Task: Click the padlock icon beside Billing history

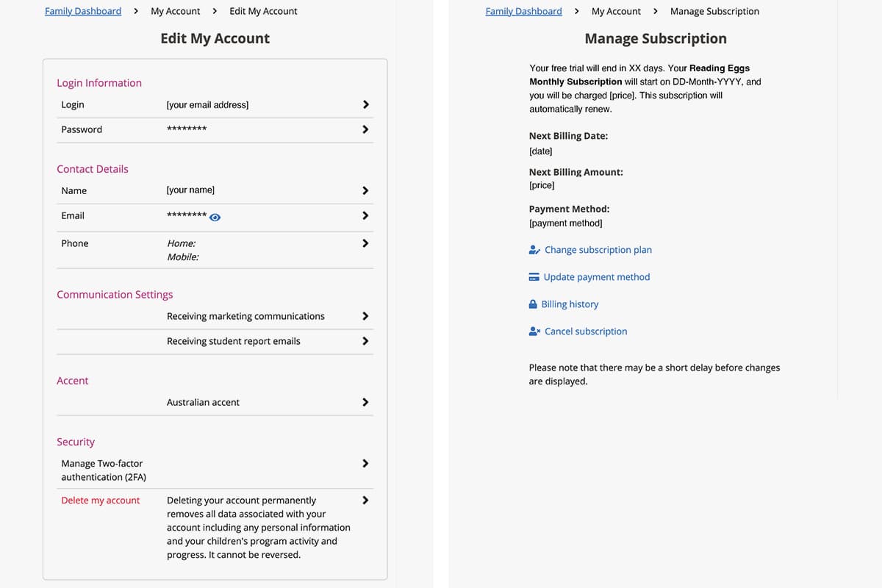Action: 532,304
